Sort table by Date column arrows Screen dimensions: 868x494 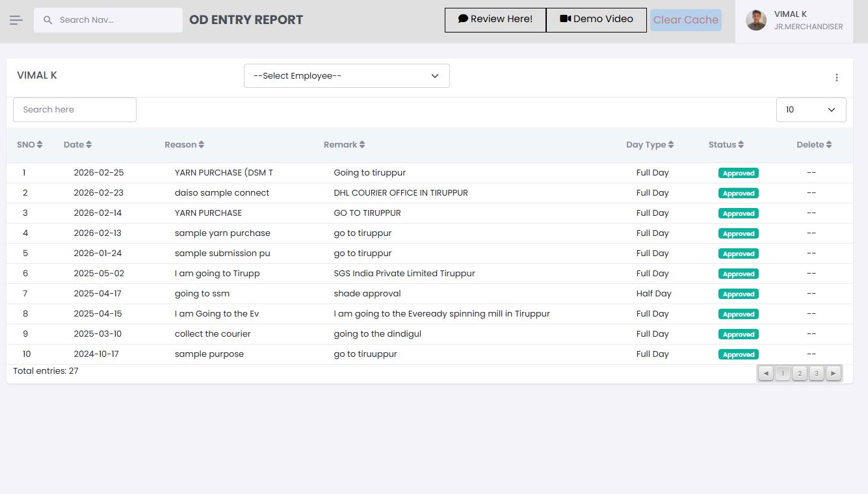(x=89, y=145)
